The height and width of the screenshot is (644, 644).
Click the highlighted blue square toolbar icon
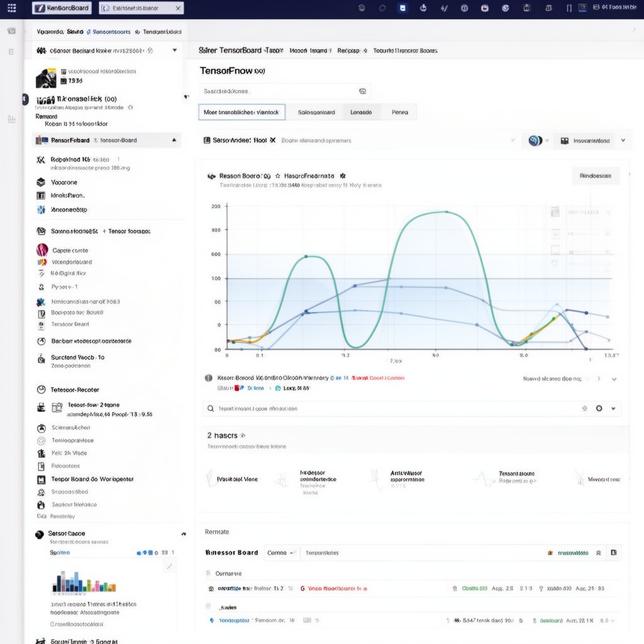(x=403, y=8)
